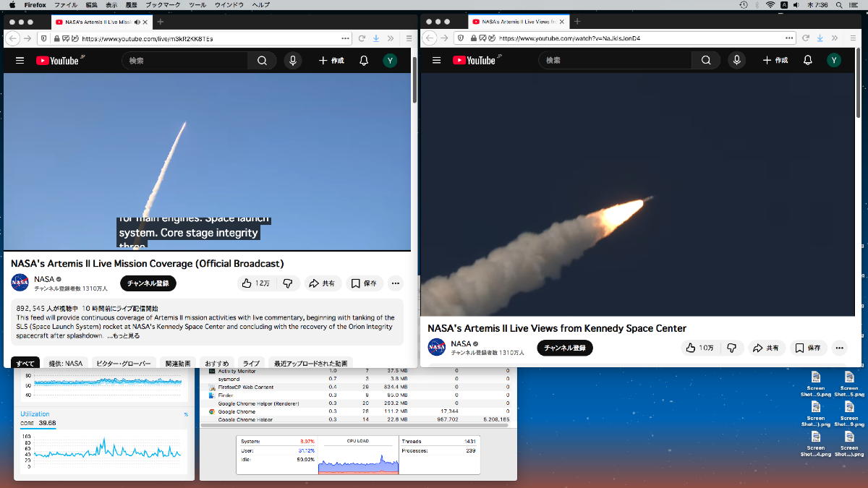Open NASA channel avatar under Live Views video
868x488 pixels.
pos(437,347)
